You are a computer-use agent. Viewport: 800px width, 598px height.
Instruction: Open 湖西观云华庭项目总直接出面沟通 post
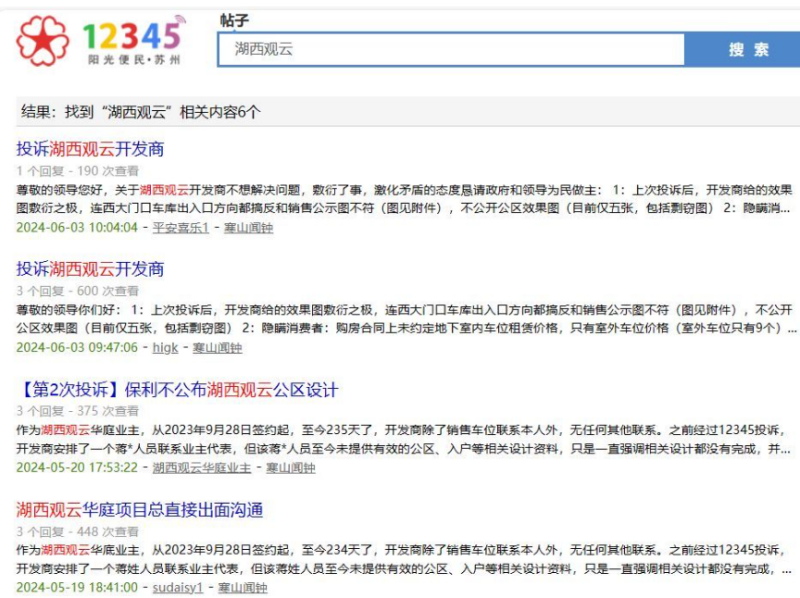point(139,510)
